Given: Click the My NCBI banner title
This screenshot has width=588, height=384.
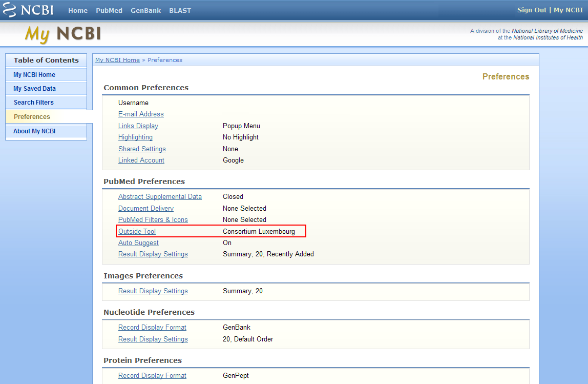Looking at the screenshot, I should [63, 34].
